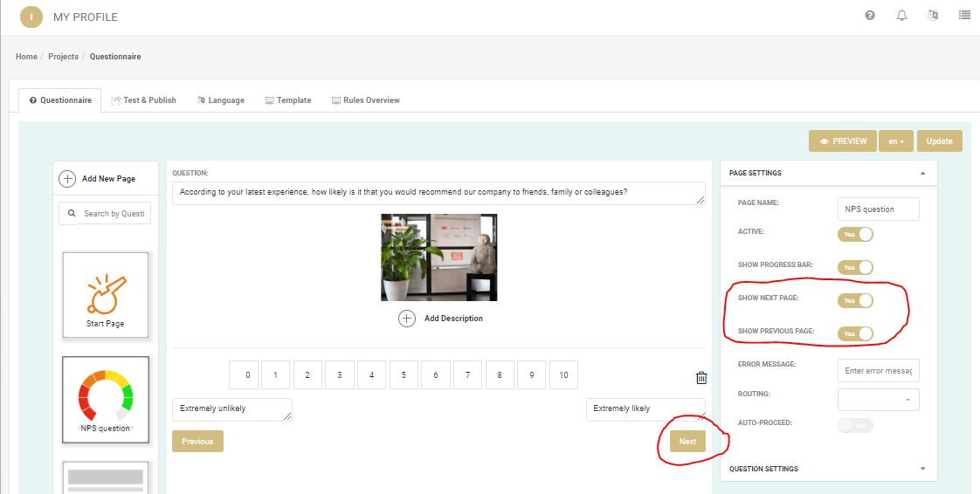Screen dimensions: 980x494
Task: Select the Start Page thumbnail
Action: [x=105, y=295]
